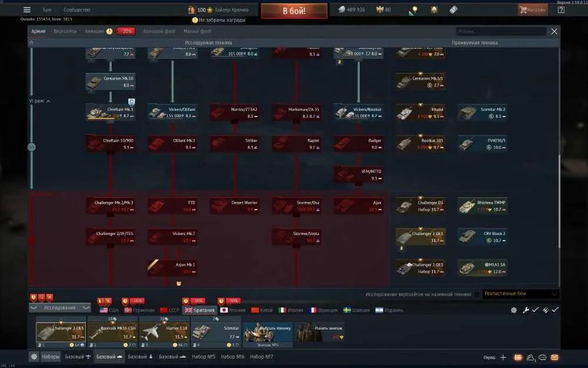
Task: Expand the Исследования panel header
Action: (60, 308)
